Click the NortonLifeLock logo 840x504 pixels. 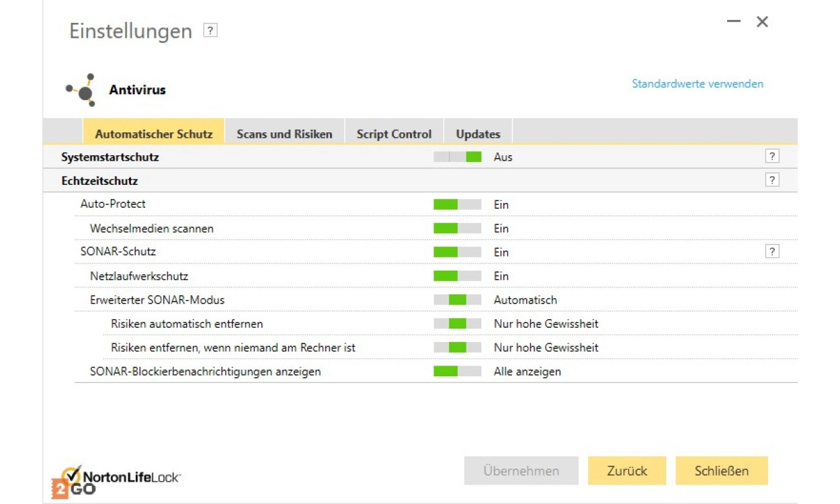pyautogui.click(x=117, y=478)
